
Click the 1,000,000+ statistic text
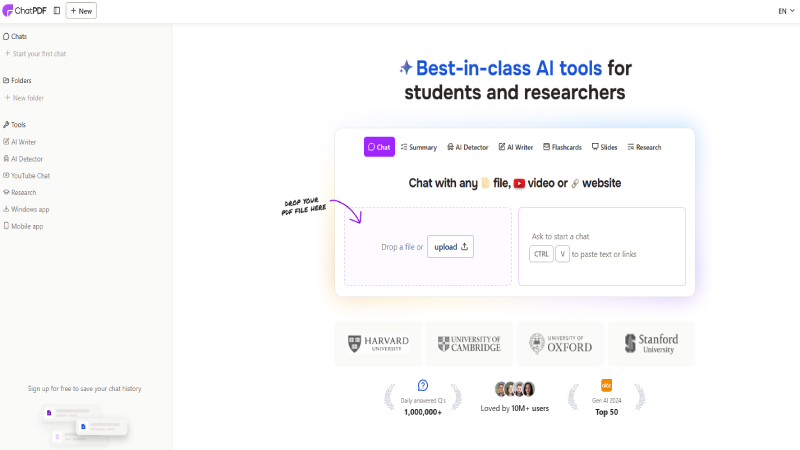(x=423, y=412)
